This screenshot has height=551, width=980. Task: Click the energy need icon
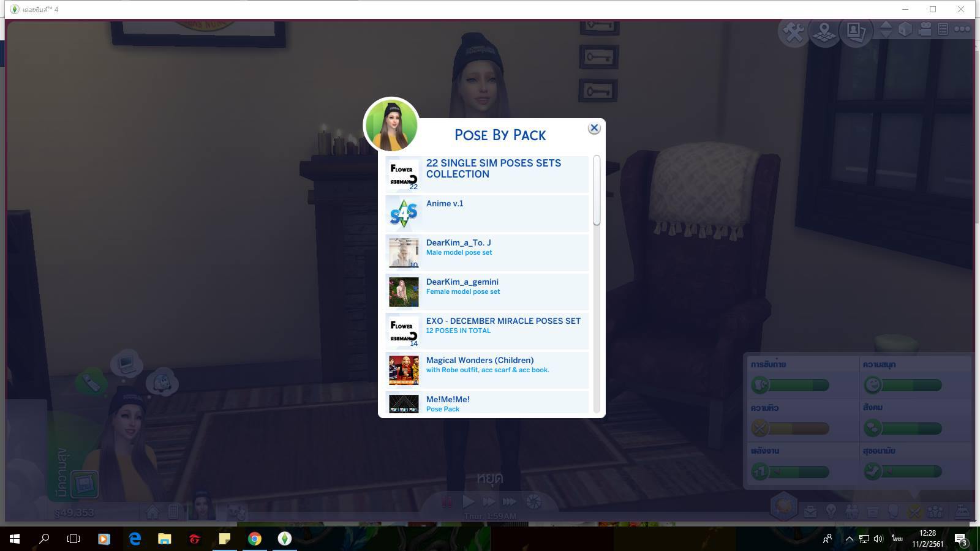coord(760,471)
